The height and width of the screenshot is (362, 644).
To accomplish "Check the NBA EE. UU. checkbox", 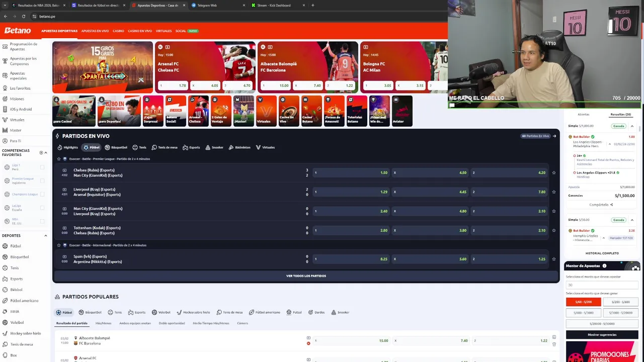I will [42, 221].
